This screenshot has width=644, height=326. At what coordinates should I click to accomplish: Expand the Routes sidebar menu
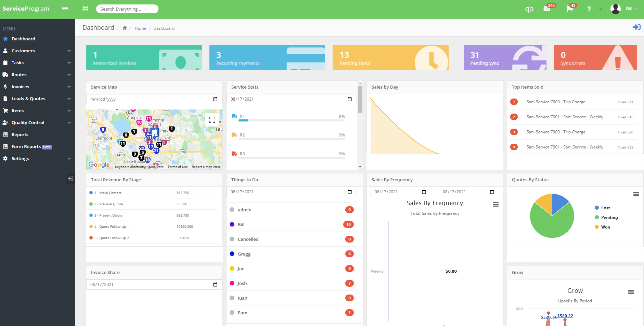(38, 75)
